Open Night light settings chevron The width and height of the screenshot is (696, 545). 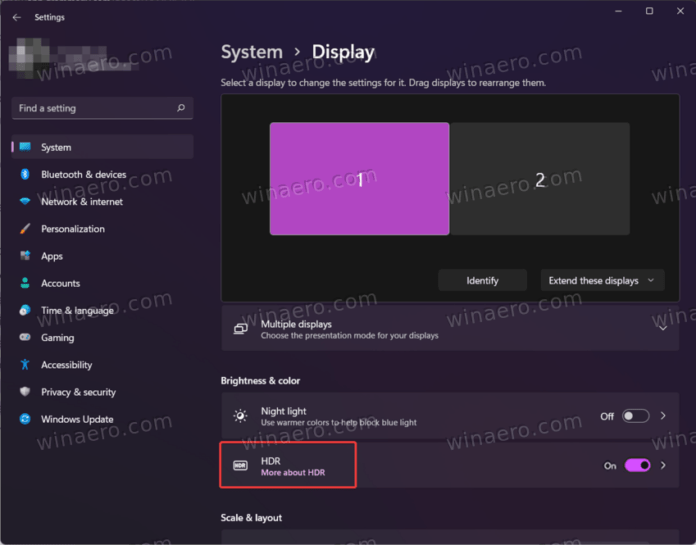pyautogui.click(x=663, y=416)
